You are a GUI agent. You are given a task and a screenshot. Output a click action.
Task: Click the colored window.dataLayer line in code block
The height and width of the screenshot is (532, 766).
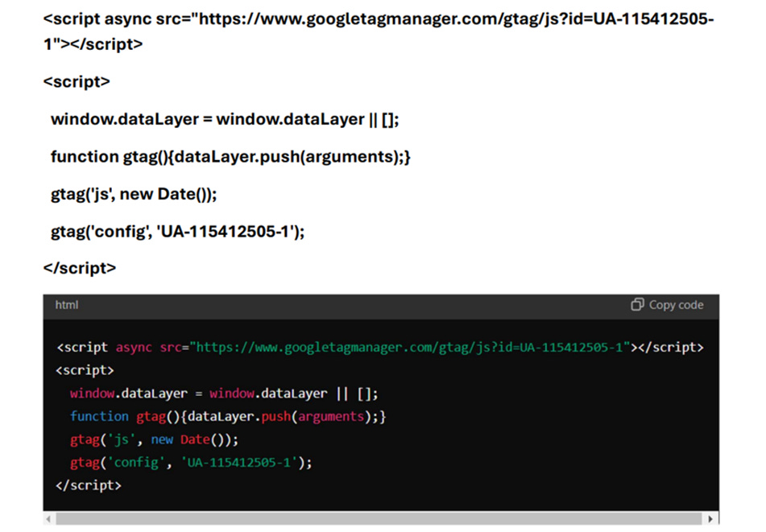(x=224, y=394)
